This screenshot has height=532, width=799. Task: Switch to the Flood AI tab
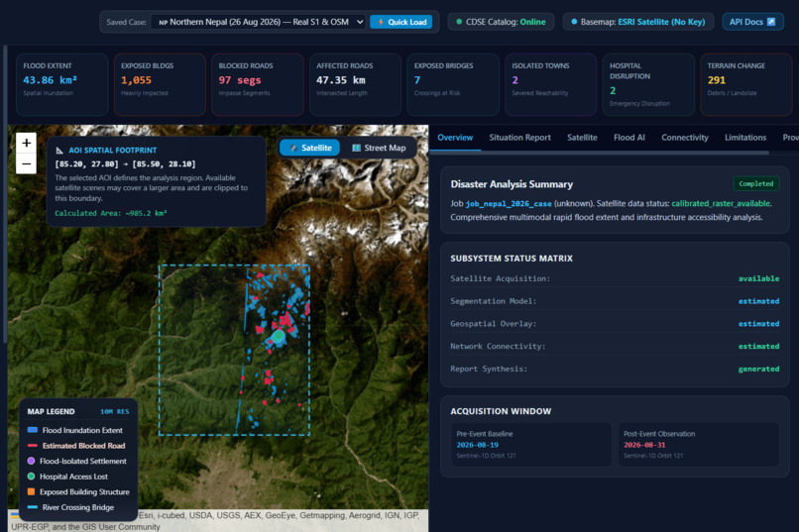tap(628, 138)
